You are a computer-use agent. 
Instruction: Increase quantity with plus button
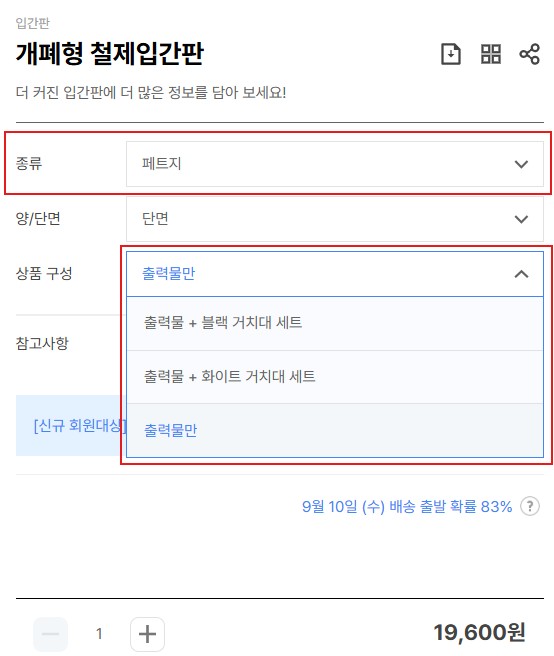[147, 634]
